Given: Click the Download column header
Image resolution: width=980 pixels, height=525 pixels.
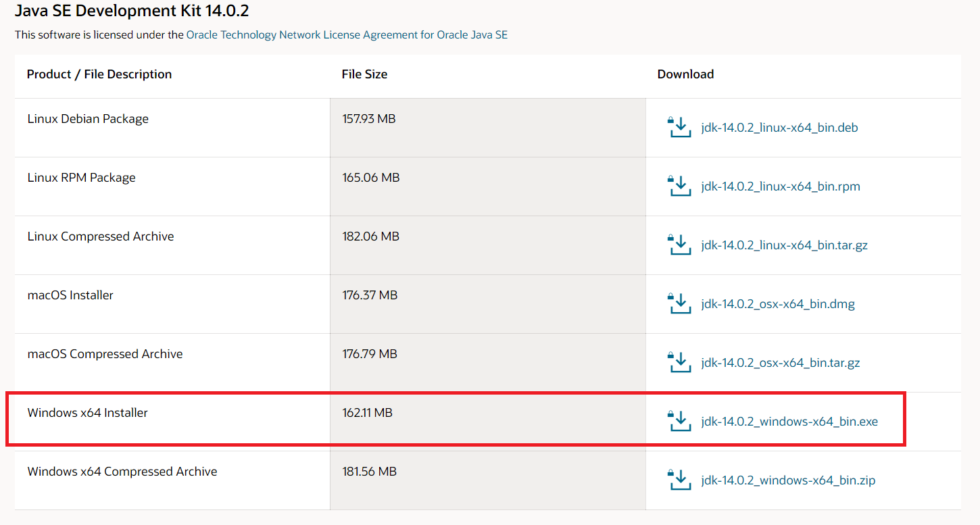Looking at the screenshot, I should point(685,74).
